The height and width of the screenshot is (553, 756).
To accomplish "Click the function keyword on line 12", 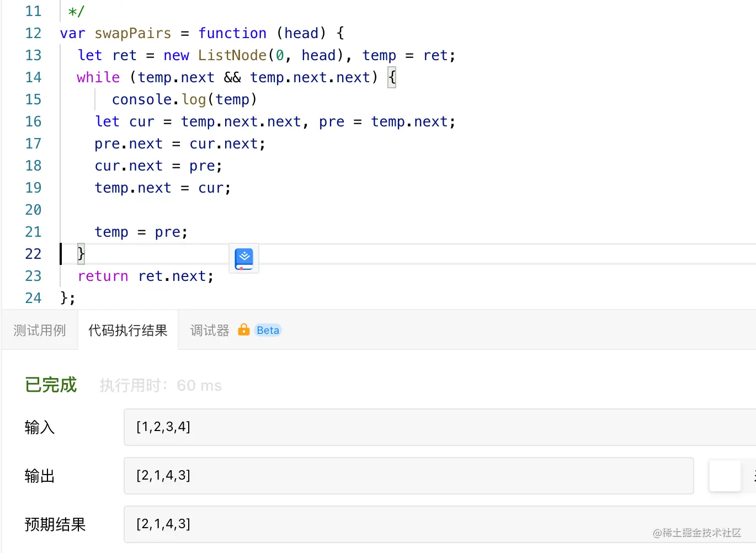I will (232, 33).
